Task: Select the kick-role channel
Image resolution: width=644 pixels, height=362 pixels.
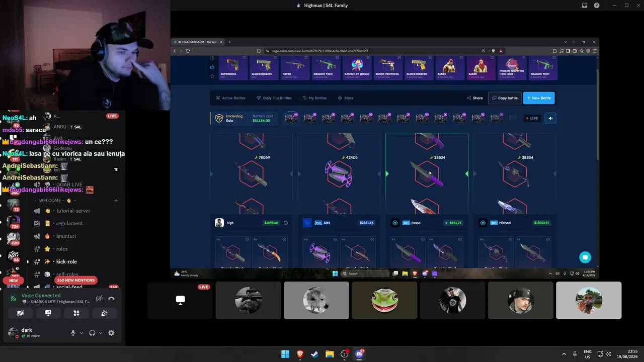Action: (66, 261)
